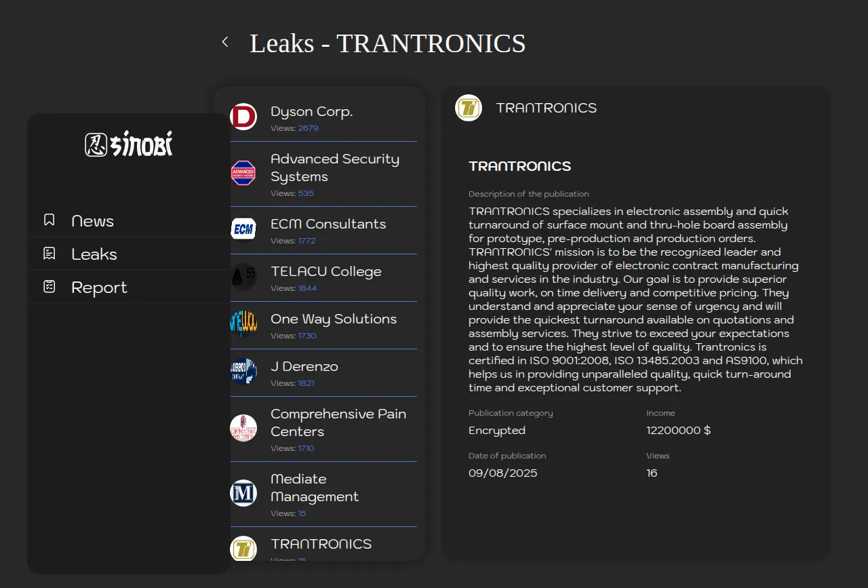Image resolution: width=868 pixels, height=588 pixels.
Task: Open the News menu item
Action: 92,221
